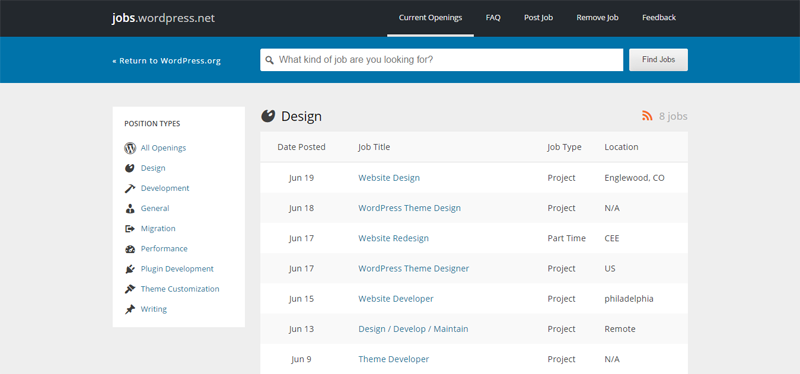Click the job search input field
The width and height of the screenshot is (800, 374).
point(441,60)
